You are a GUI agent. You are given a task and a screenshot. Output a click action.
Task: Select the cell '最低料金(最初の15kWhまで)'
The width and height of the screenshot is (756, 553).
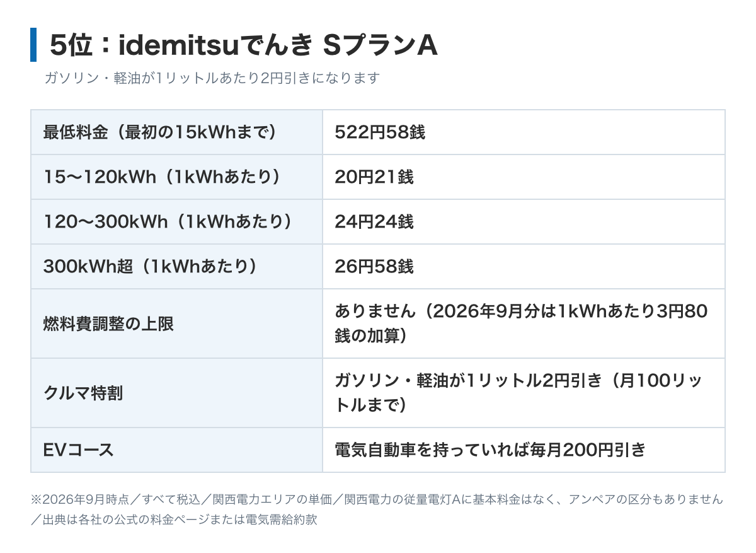click(177, 132)
